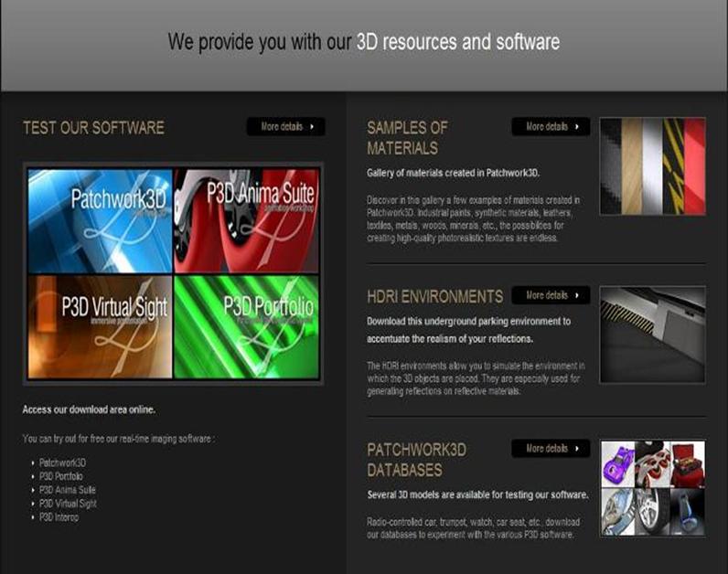Click 'Gallery of materials created in Patchwork3D.' text
728x574 pixels.
tap(453, 173)
